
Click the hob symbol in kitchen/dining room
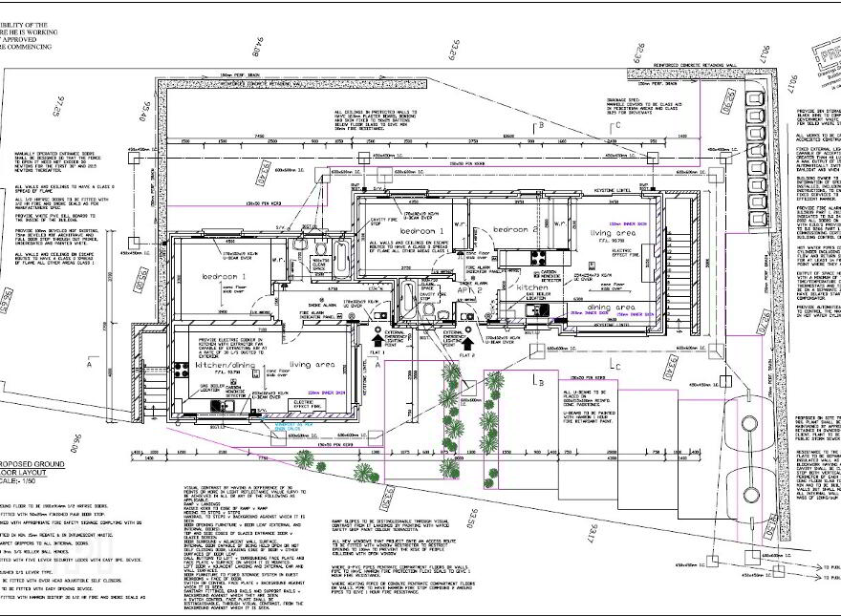pos(180,371)
